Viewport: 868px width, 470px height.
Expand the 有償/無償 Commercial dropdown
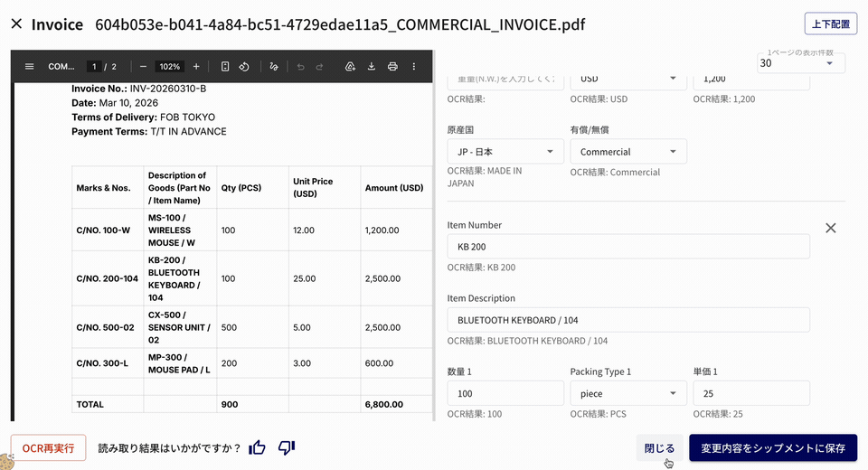point(627,152)
